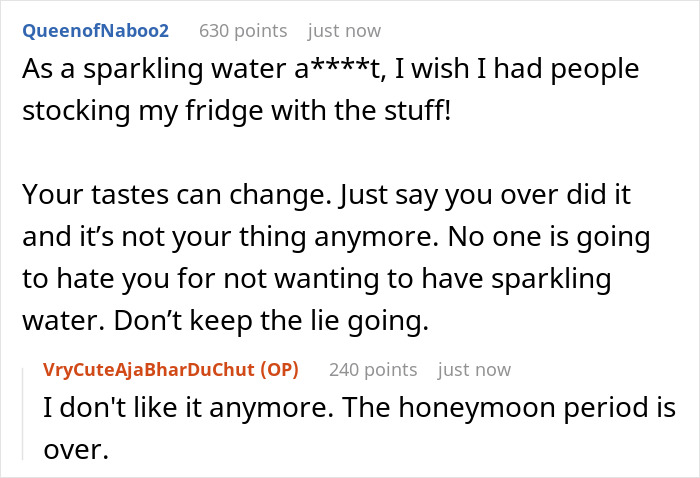700x478 pixels.
Task: Click the line "stocking my fridge with the stuff!"
Action: [x=236, y=109]
